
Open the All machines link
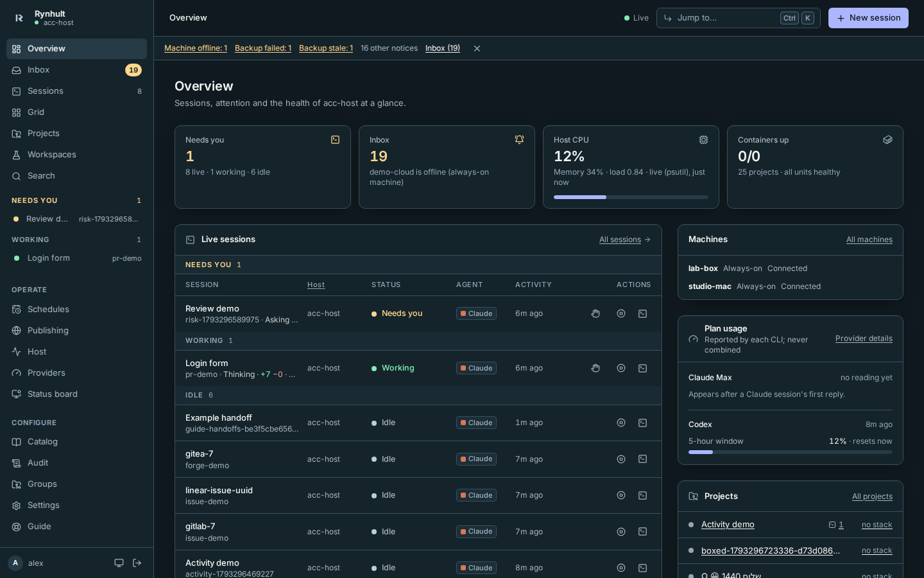click(869, 240)
